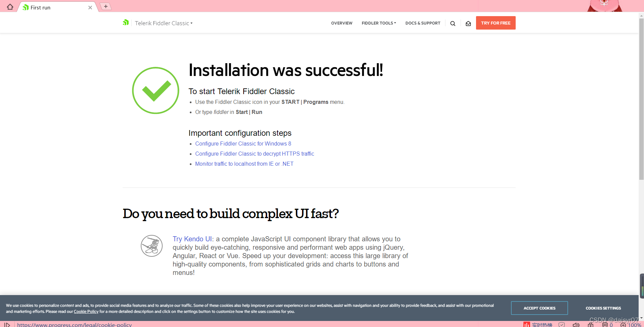Click the sidebar toggle icon at bottom-left
The height and width of the screenshot is (327, 644).
click(7, 325)
